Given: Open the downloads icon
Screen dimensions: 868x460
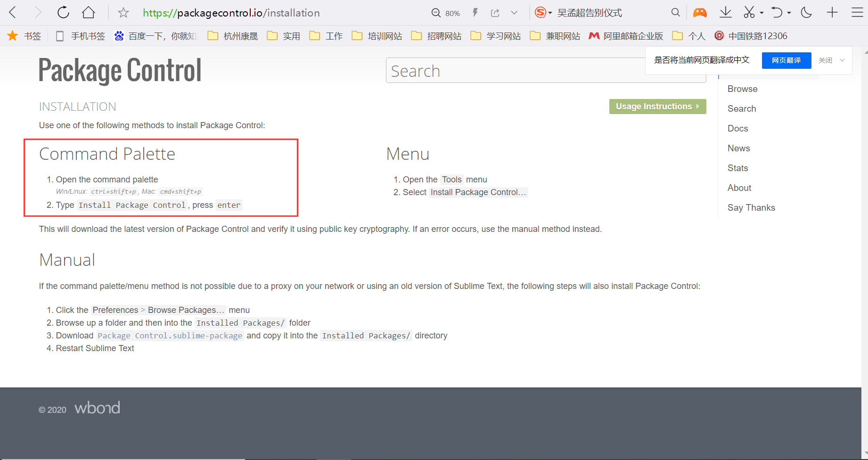Looking at the screenshot, I should click(x=726, y=13).
